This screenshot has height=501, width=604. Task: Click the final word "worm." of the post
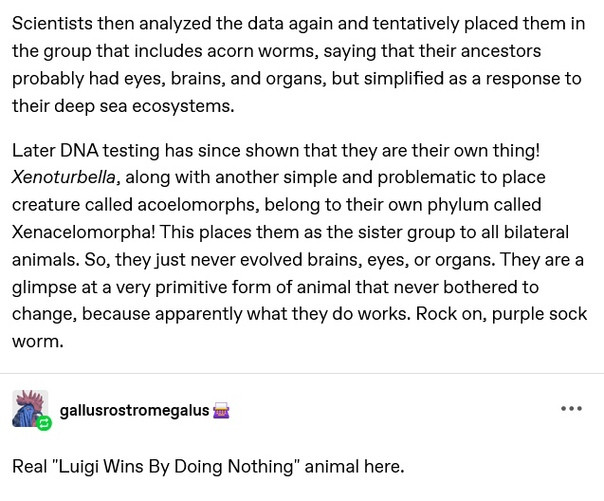[x=38, y=342]
